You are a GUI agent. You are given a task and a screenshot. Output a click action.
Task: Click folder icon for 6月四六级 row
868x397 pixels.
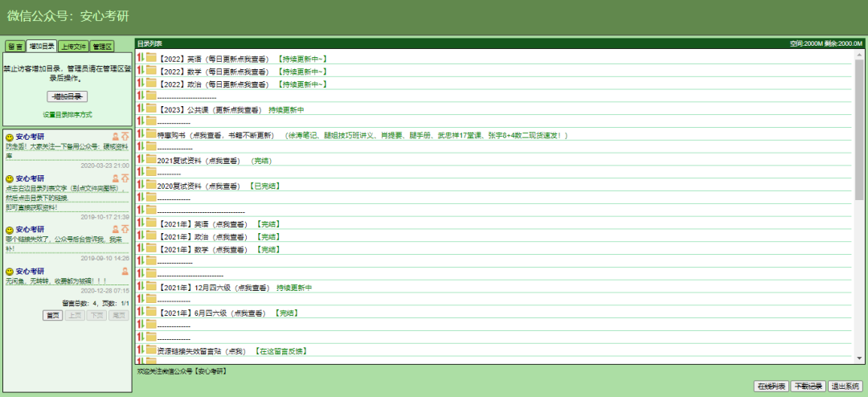click(151, 313)
